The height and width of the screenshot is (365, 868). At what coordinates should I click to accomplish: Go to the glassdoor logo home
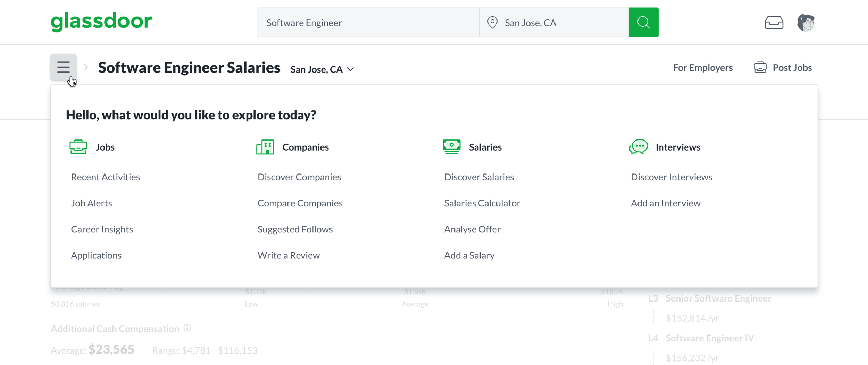click(101, 22)
